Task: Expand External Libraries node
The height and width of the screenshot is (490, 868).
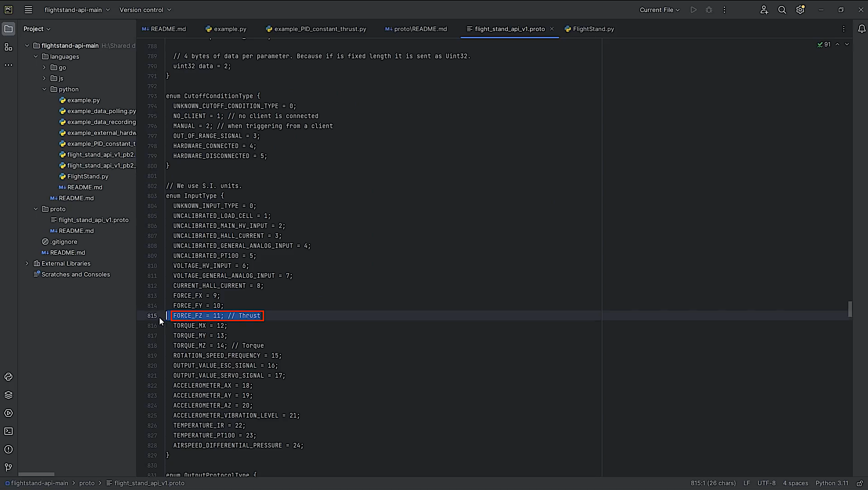Action: pos(27,263)
